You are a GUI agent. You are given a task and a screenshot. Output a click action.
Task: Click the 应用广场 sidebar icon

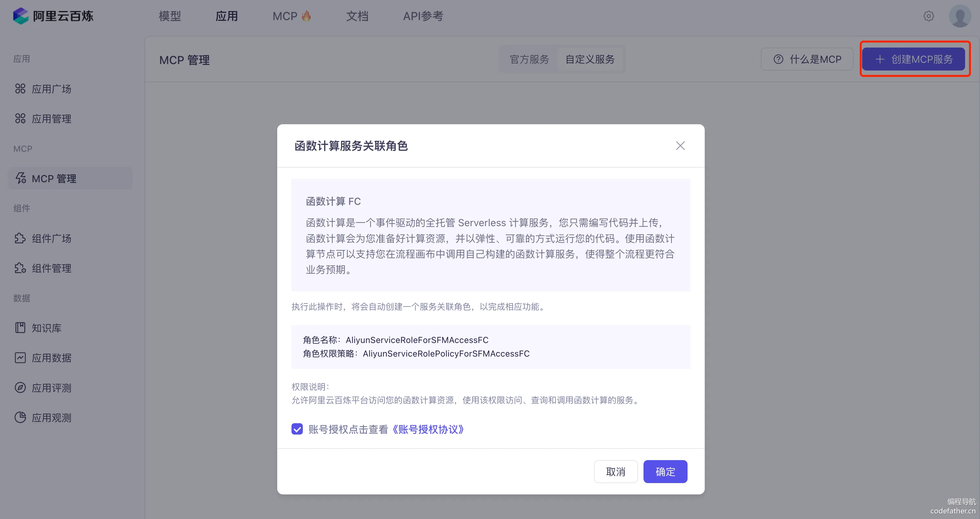[20, 89]
